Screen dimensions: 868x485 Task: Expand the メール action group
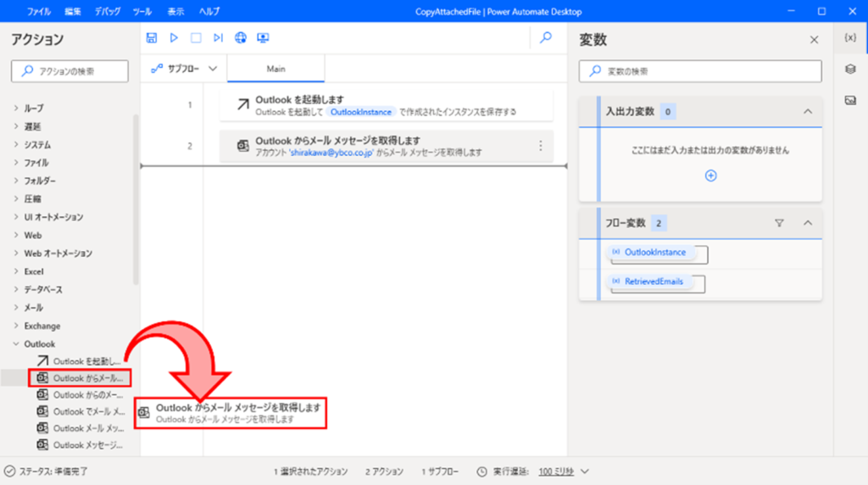click(16, 307)
